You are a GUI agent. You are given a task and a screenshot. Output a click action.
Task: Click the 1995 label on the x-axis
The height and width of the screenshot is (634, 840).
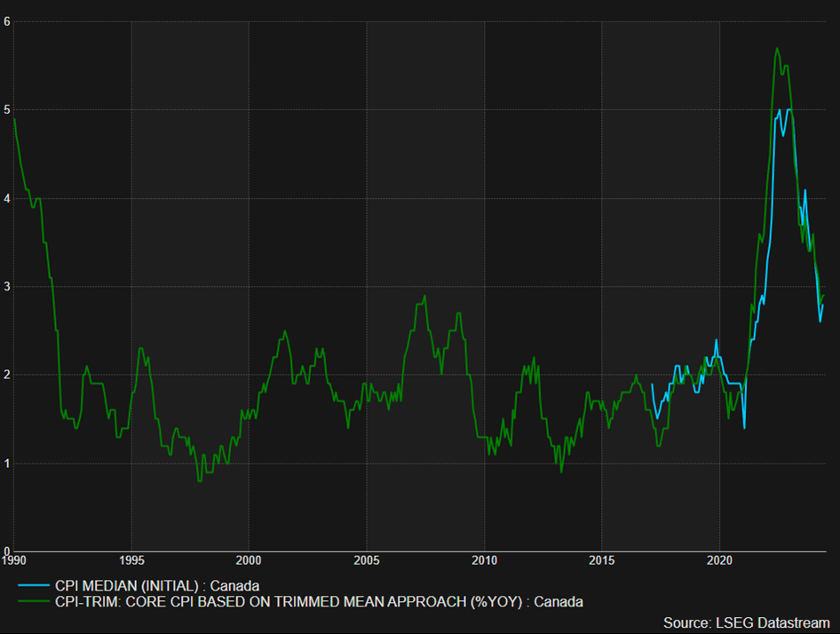pyautogui.click(x=131, y=560)
